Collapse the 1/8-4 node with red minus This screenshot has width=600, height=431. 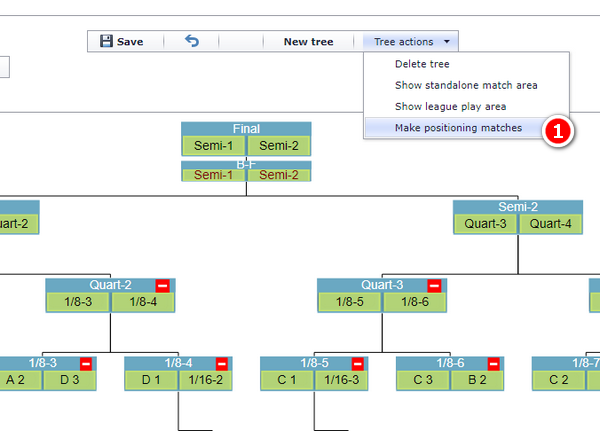pos(222,364)
